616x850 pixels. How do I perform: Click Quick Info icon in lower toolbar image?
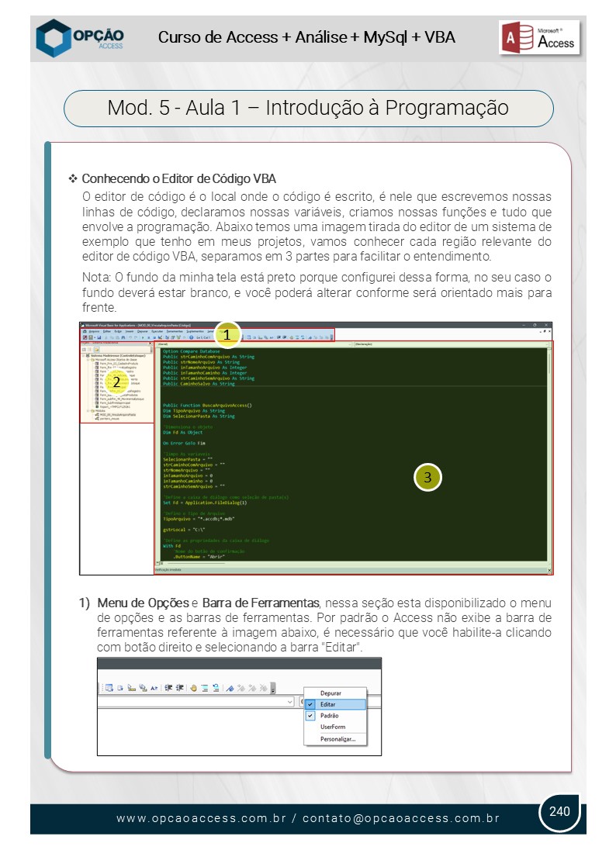pos(132,688)
